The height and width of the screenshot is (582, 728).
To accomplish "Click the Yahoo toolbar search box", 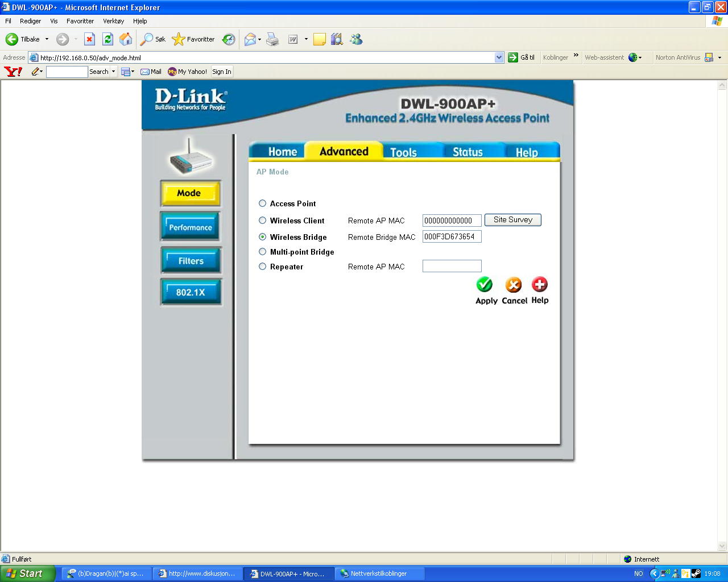I will (x=67, y=72).
